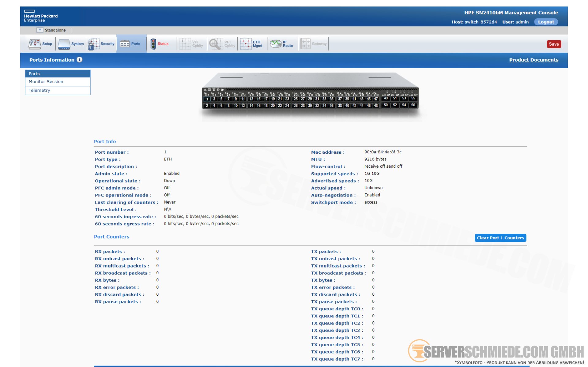Screen dimensions: 588x367
Task: Click the Logout button
Action: click(546, 22)
